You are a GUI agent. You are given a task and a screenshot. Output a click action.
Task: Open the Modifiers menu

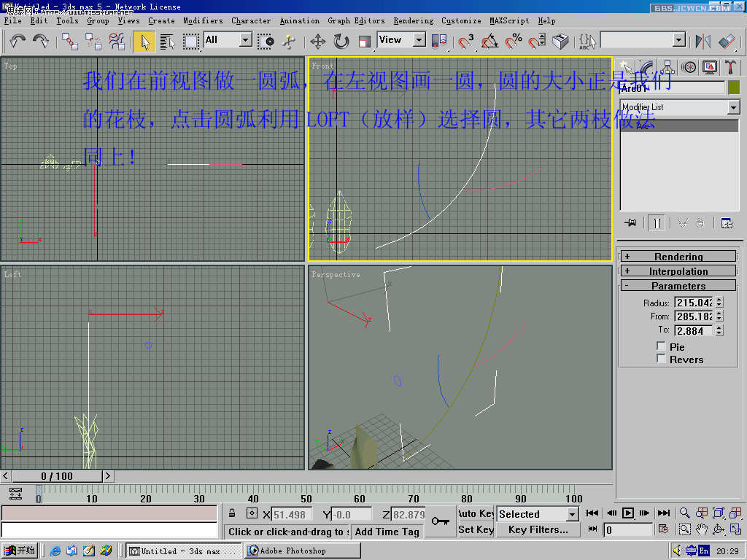[x=203, y=21]
